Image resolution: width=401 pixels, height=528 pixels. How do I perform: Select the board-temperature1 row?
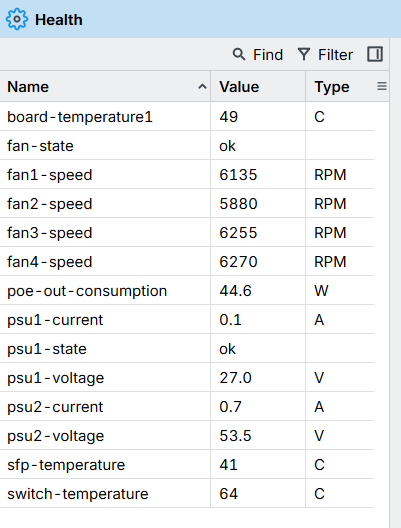coord(187,117)
